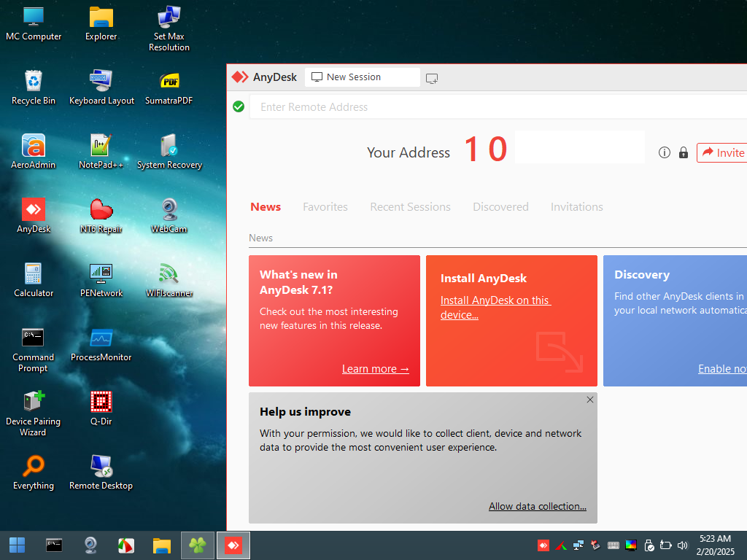Open file explorer folder in taskbar
This screenshot has width=747, height=560.
pyautogui.click(x=161, y=545)
